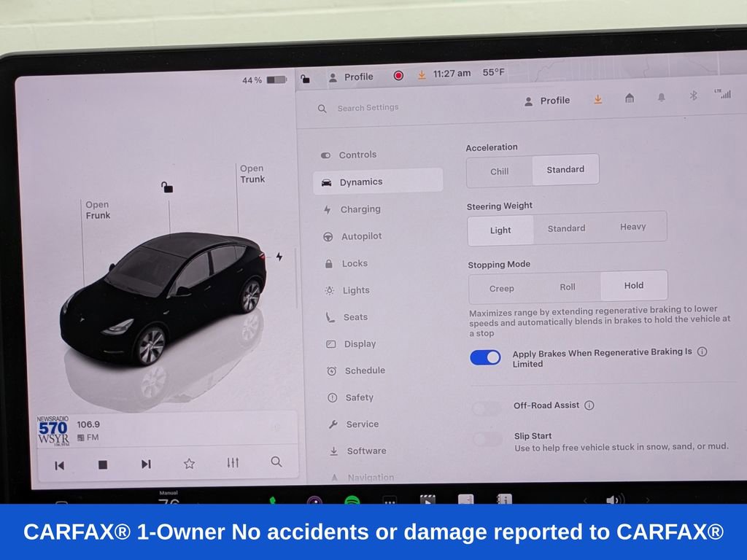
Task: Tap the 11:27 am clock
Action: pyautogui.click(x=452, y=74)
